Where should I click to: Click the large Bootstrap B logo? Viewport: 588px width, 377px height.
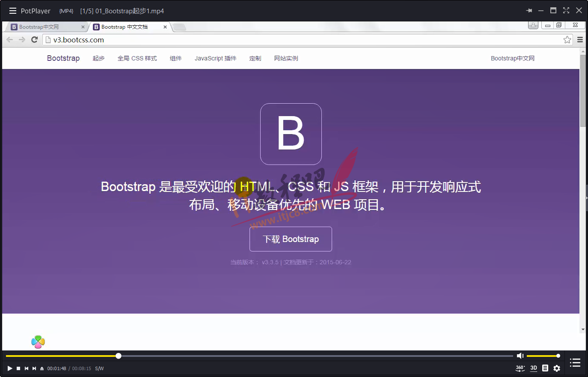point(291,134)
